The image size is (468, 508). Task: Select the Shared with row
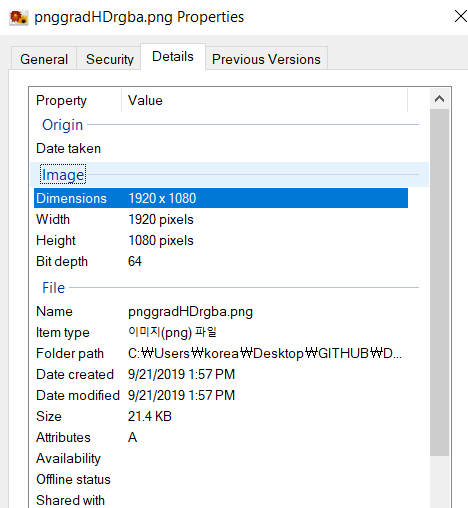click(x=221, y=500)
